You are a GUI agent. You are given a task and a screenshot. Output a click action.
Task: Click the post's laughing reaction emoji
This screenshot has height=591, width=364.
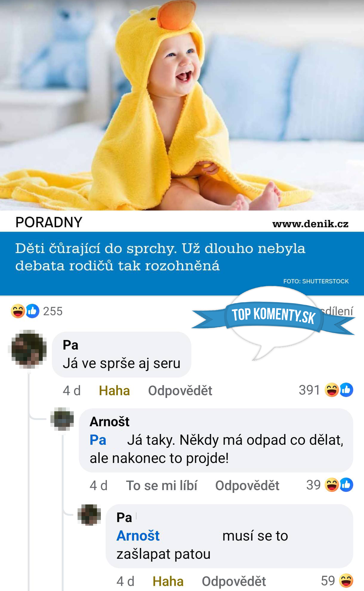tap(18, 311)
